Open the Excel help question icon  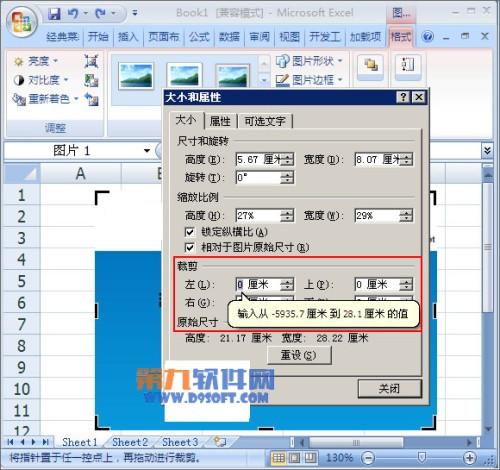427,36
